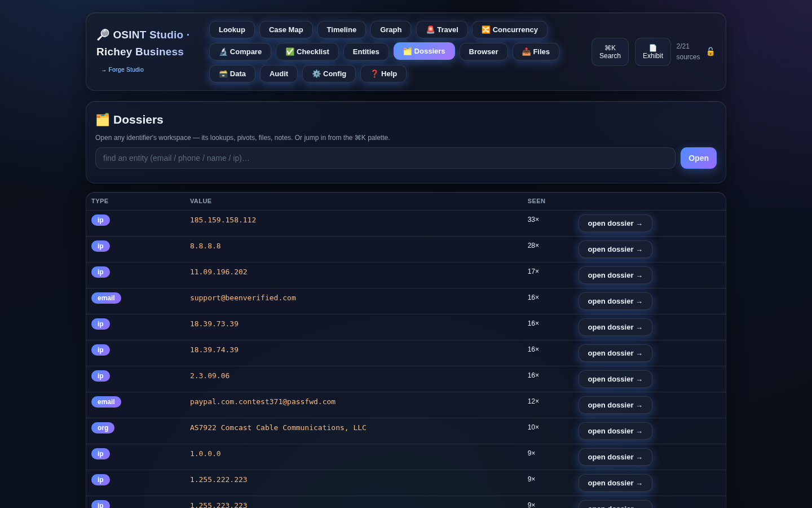The image size is (812, 508).
Task: Open dossier for AS7922 Comcast Cable Communications
Action: pyautogui.click(x=615, y=431)
